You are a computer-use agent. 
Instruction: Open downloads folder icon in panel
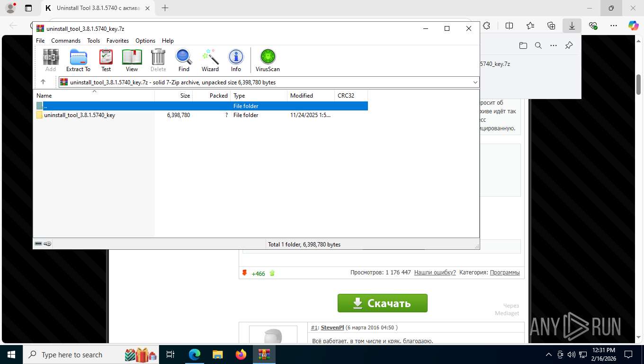pyautogui.click(x=523, y=45)
